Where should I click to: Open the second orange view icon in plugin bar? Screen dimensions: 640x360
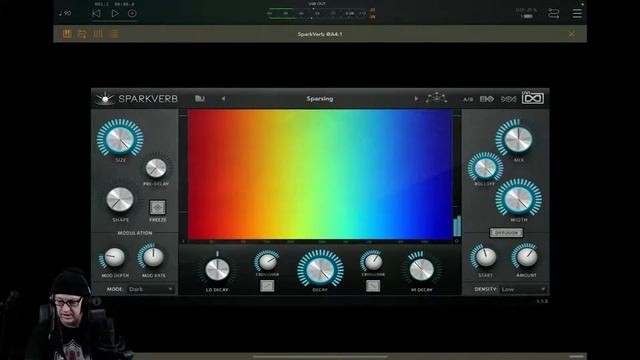[82, 34]
